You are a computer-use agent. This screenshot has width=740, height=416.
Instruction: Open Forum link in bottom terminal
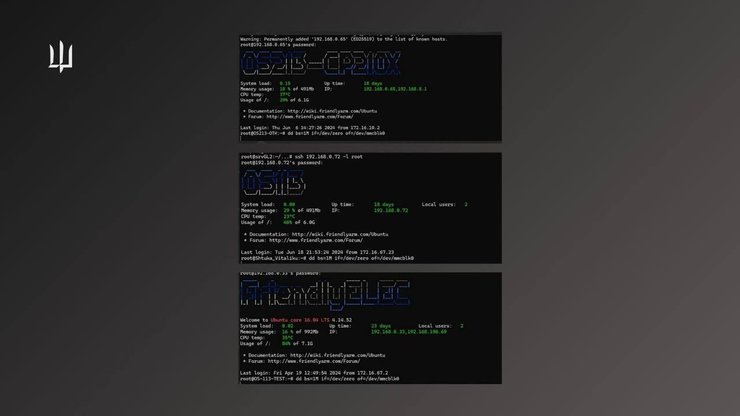point(314,361)
